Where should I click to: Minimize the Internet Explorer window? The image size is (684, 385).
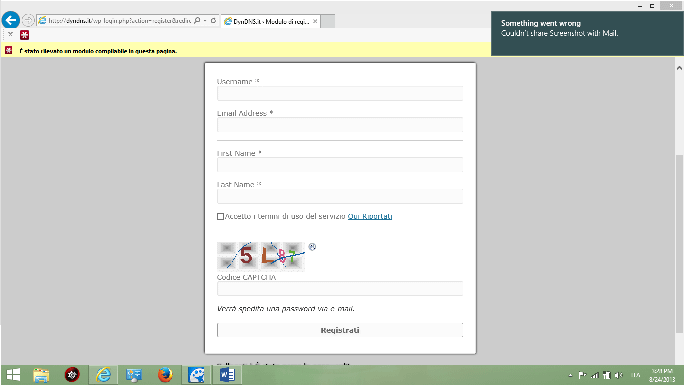[x=640, y=6]
